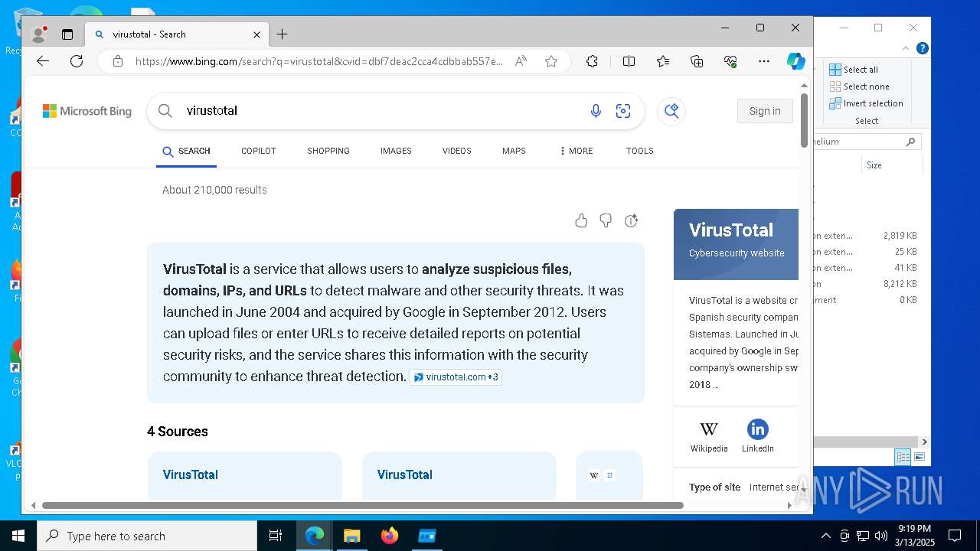Click Select none in File Explorer
980x551 pixels.
859,86
